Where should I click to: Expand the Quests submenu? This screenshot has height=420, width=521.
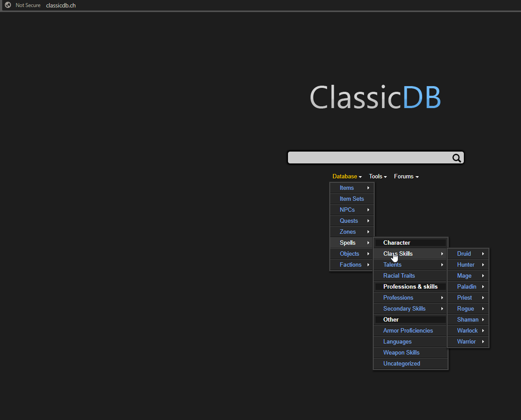352,221
